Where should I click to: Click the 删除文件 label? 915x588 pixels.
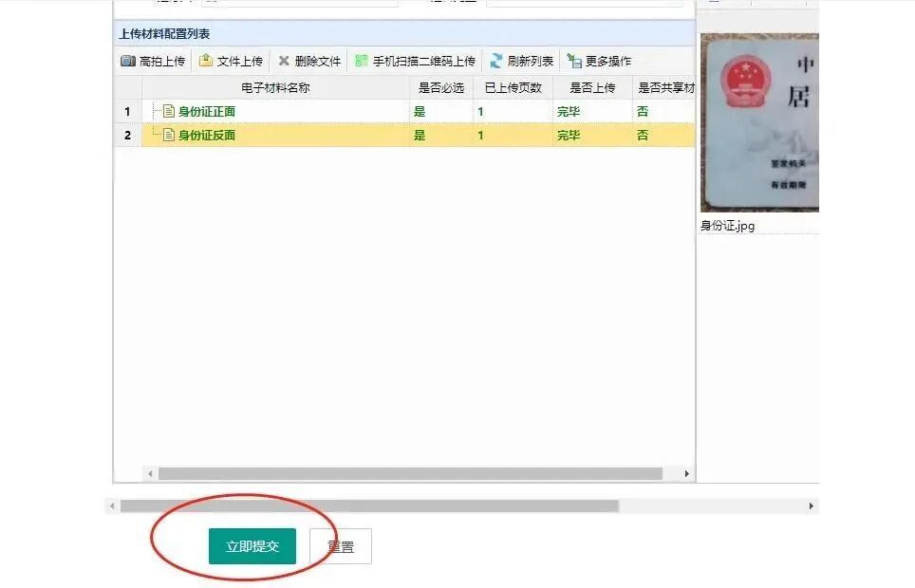click(317, 62)
